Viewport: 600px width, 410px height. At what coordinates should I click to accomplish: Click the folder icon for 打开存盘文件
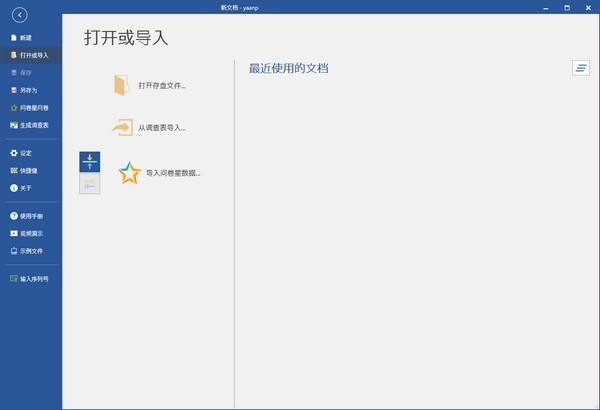point(121,85)
